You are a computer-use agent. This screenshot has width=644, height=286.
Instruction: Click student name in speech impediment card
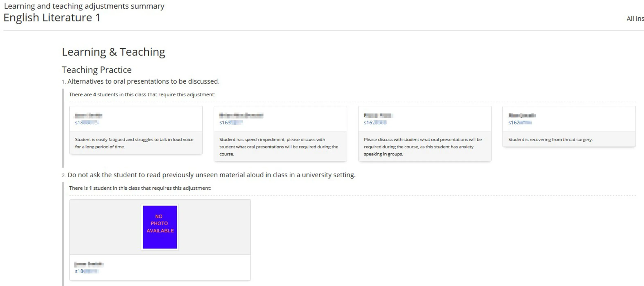(241, 115)
